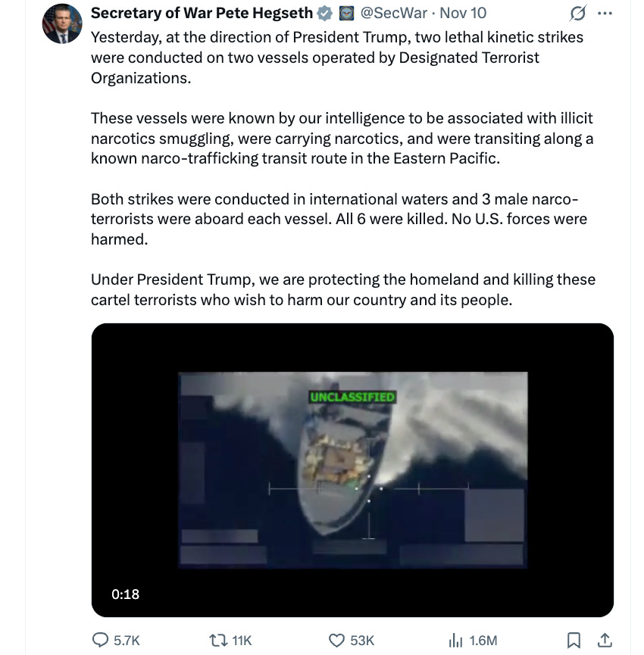
Task: Bookmark this post using the bookmark icon
Action: 573,640
